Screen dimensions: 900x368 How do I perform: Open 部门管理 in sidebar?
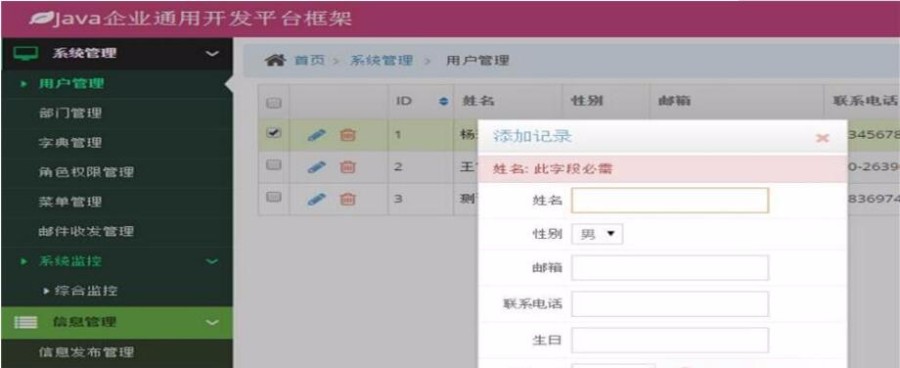pos(71,113)
